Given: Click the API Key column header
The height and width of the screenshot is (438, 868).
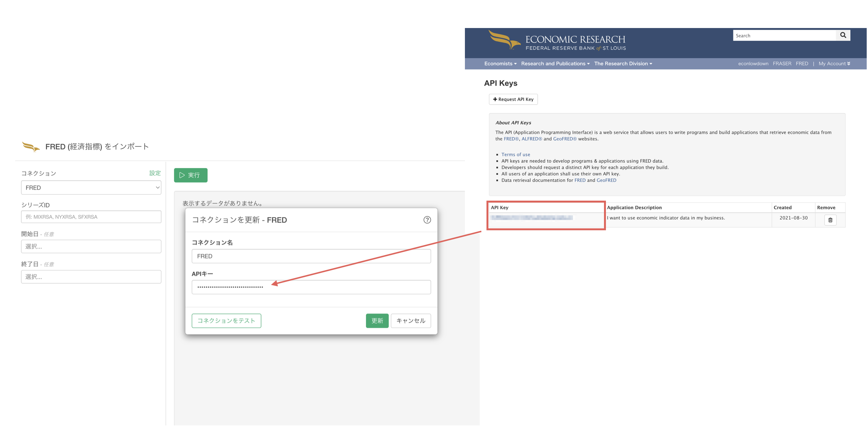Looking at the screenshot, I should click(x=499, y=207).
